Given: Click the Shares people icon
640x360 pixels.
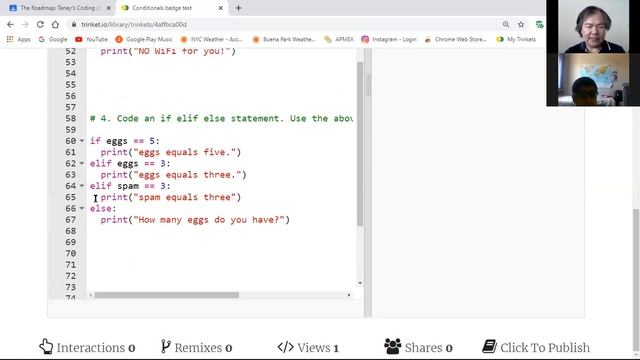Looking at the screenshot, I should tap(393, 346).
